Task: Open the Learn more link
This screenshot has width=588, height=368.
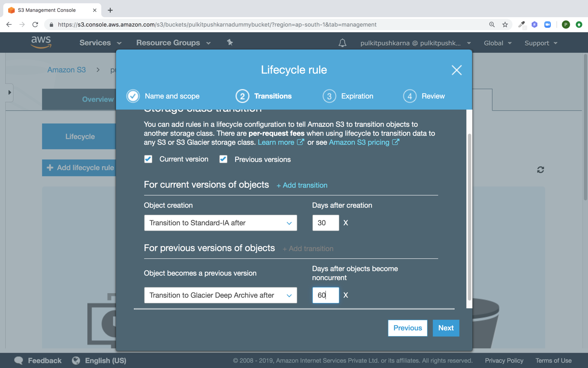Action: coord(281,142)
